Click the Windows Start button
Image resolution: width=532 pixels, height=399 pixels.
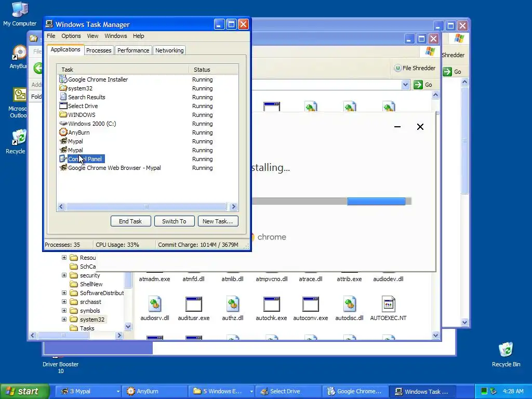pos(24,391)
